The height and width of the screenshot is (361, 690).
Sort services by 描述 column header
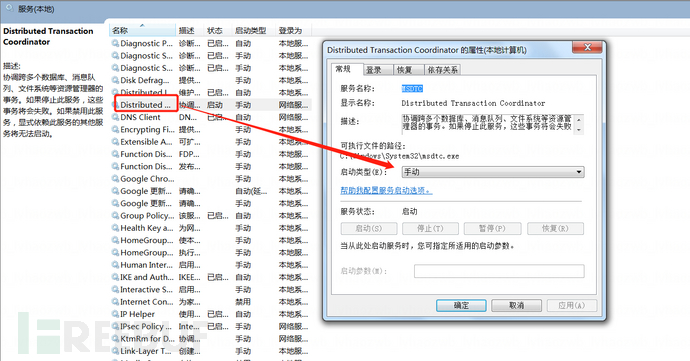tap(190, 30)
